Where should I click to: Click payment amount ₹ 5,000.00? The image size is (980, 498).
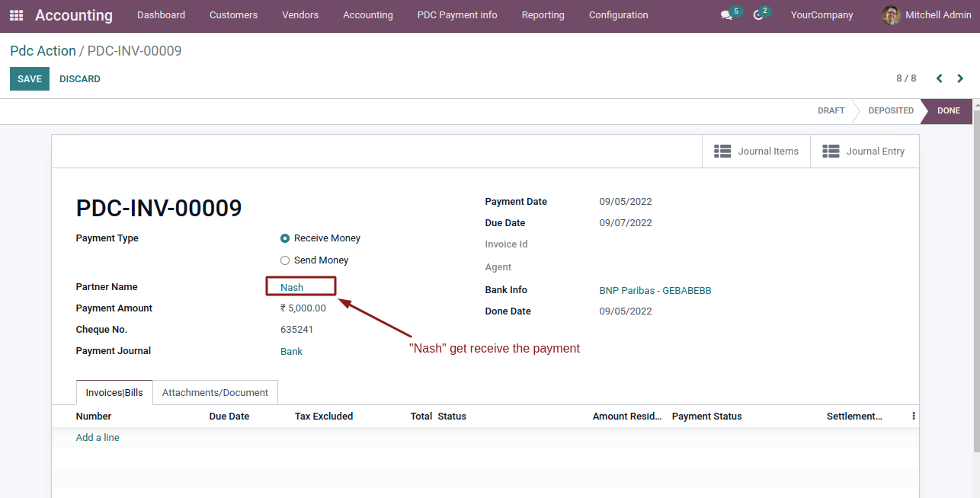(x=303, y=308)
